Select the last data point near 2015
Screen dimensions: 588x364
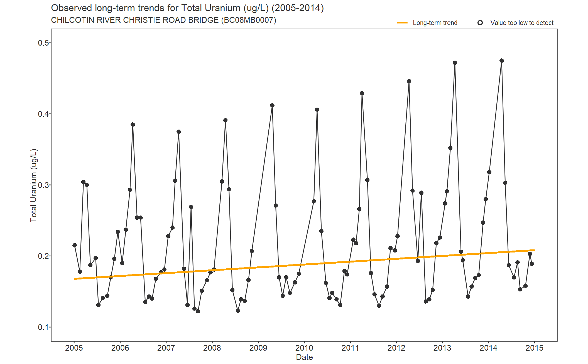pyautogui.click(x=532, y=264)
